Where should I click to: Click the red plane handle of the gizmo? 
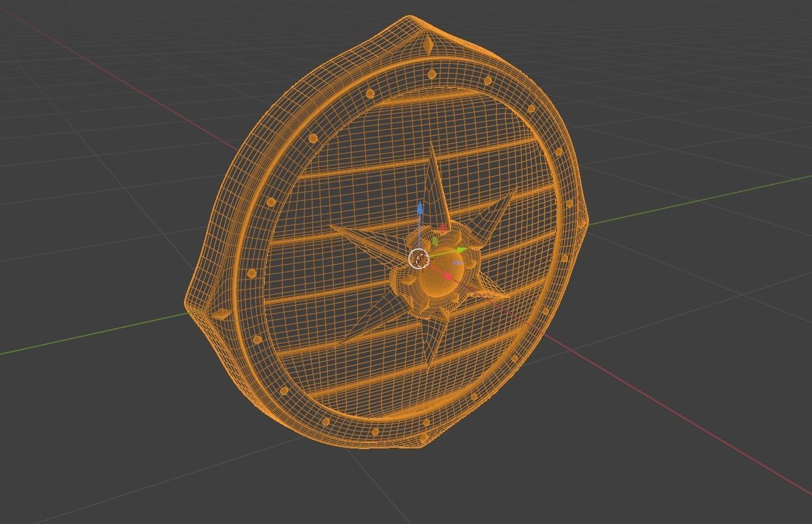coord(443,228)
